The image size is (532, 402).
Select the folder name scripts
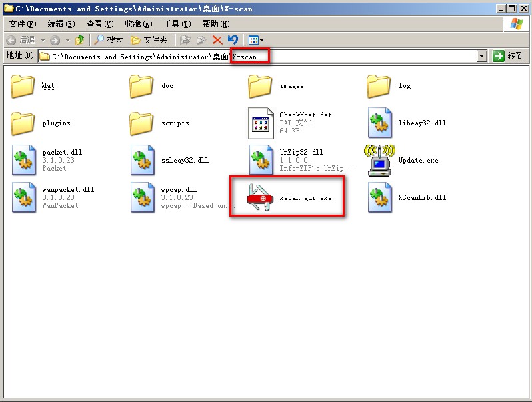(175, 123)
